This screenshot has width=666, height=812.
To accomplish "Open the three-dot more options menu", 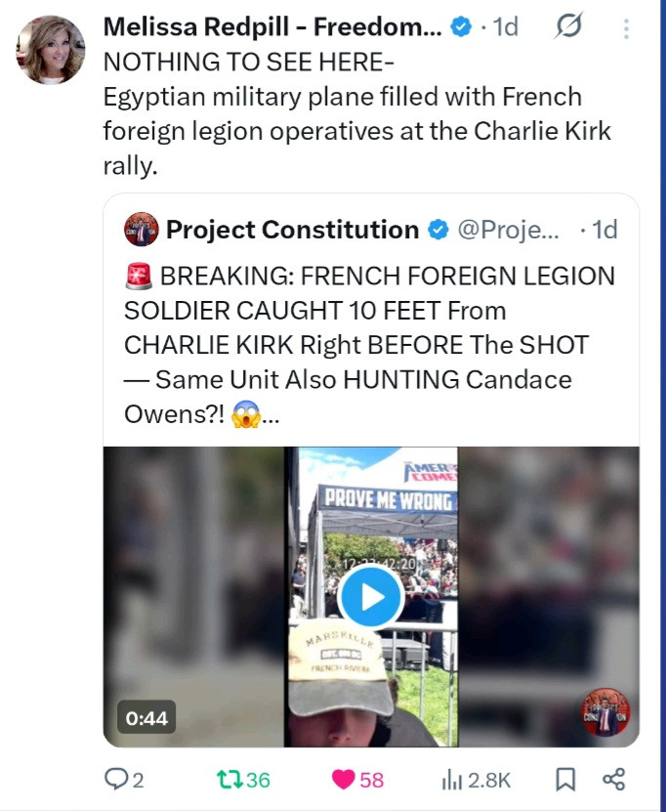I will (x=626, y=29).
